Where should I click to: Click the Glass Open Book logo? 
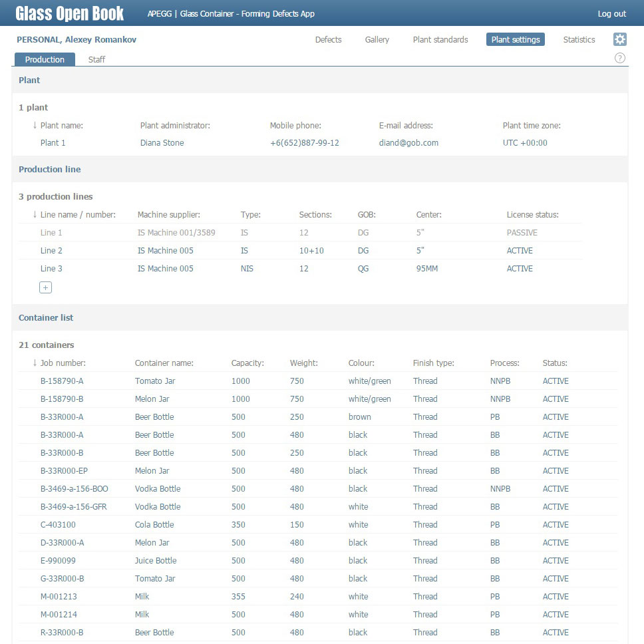[x=70, y=13]
